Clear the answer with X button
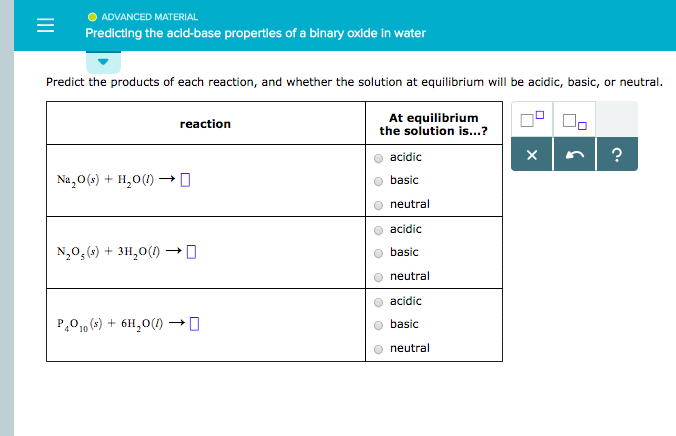Image resolution: width=676 pixels, height=436 pixels. pos(532,155)
